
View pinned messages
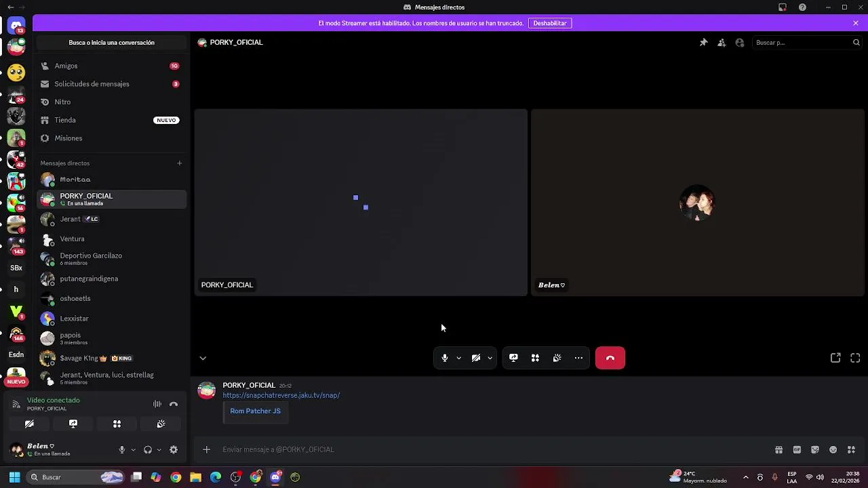(703, 43)
